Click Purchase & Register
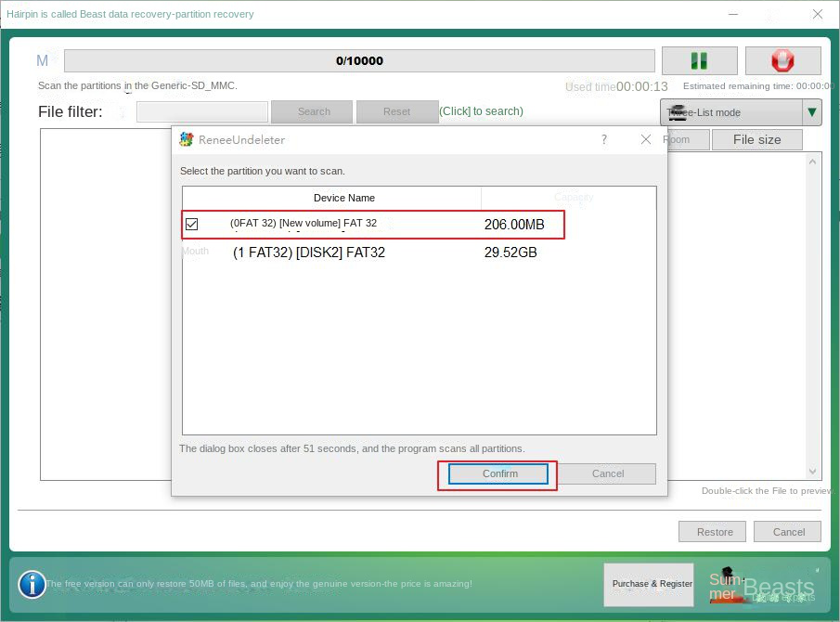The width and height of the screenshot is (840, 622). 648,585
